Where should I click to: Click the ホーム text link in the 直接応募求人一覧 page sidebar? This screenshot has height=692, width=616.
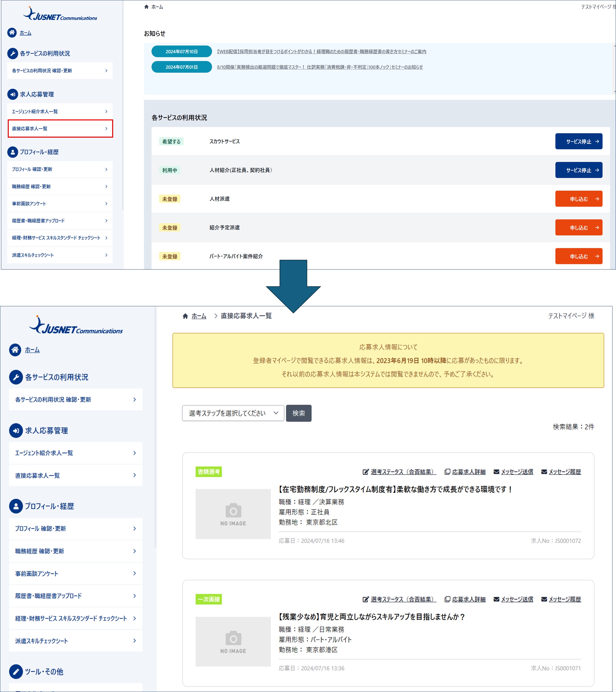[32, 350]
